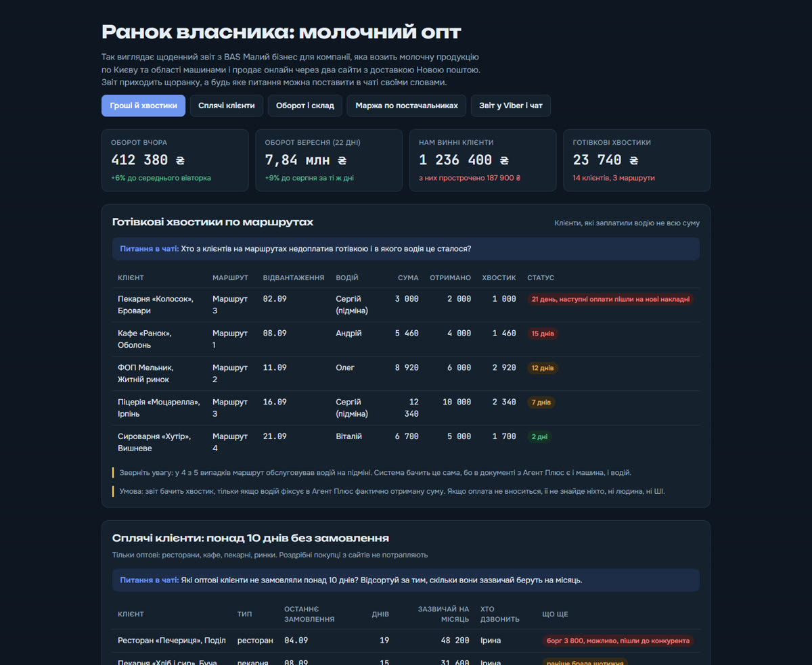Screen dimensions: 812x665
Task: Click отримано 5 000 in Сироварня «Хутір» row
Action: tap(459, 437)
